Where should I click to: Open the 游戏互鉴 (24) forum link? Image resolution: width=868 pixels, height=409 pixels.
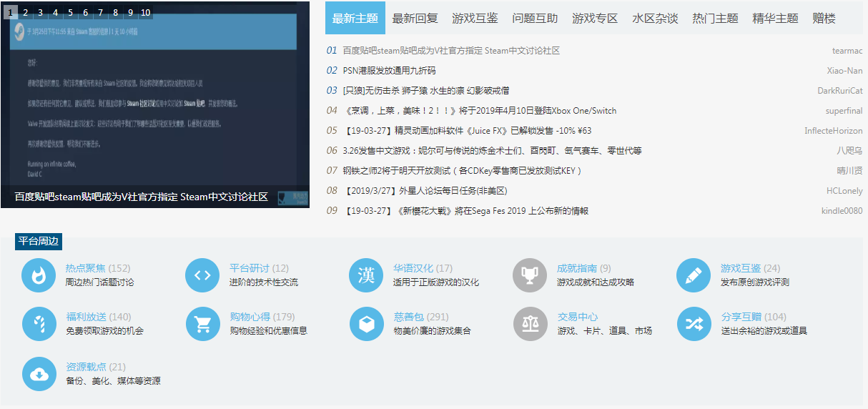tap(751, 268)
